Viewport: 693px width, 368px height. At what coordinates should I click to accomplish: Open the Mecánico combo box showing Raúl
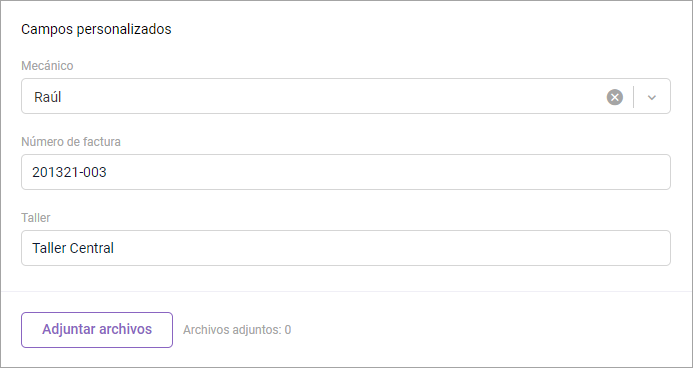(x=346, y=96)
